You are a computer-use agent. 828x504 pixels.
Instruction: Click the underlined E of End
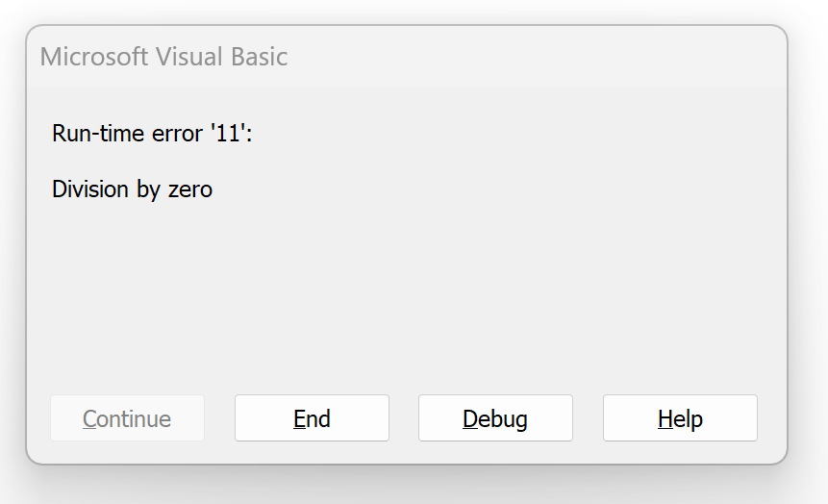tap(299, 418)
